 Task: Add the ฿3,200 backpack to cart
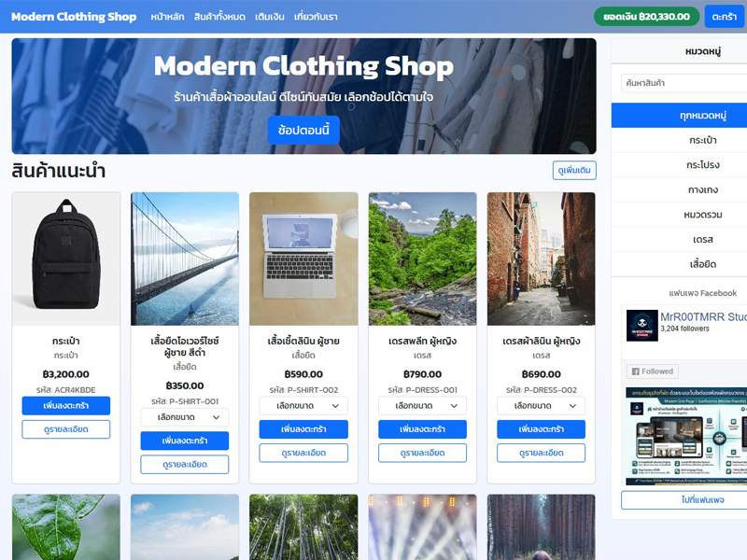pyautogui.click(x=66, y=406)
